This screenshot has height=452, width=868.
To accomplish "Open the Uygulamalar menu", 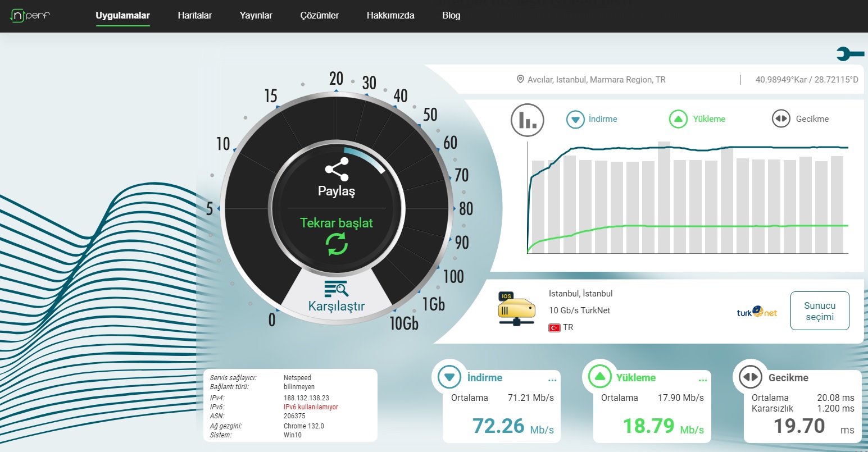I will [x=122, y=16].
